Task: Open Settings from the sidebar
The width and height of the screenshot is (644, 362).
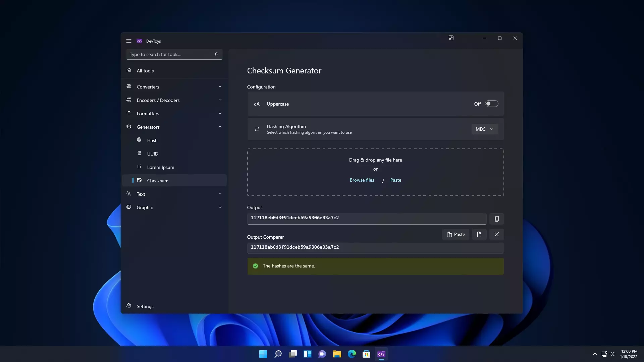Action: pyautogui.click(x=145, y=306)
